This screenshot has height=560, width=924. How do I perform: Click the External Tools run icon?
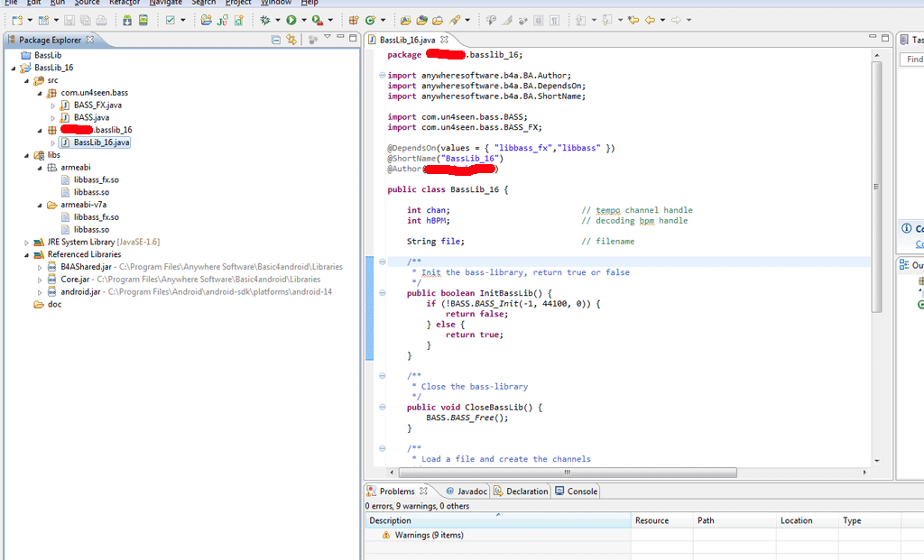(317, 21)
